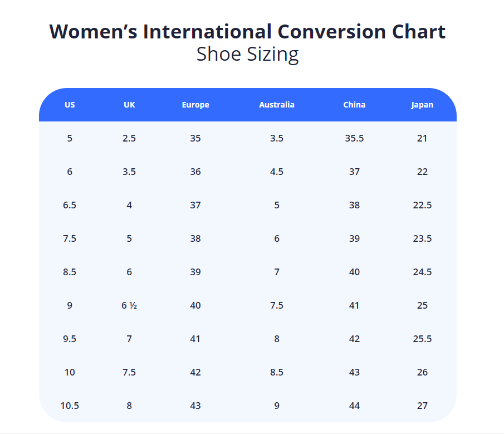This screenshot has height=434, width=504.
Task: Select the Europe size 35 cell
Action: click(x=195, y=138)
